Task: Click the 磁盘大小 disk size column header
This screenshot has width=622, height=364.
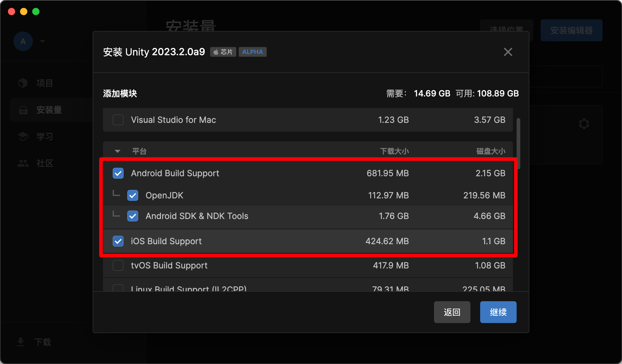Action: click(x=491, y=151)
